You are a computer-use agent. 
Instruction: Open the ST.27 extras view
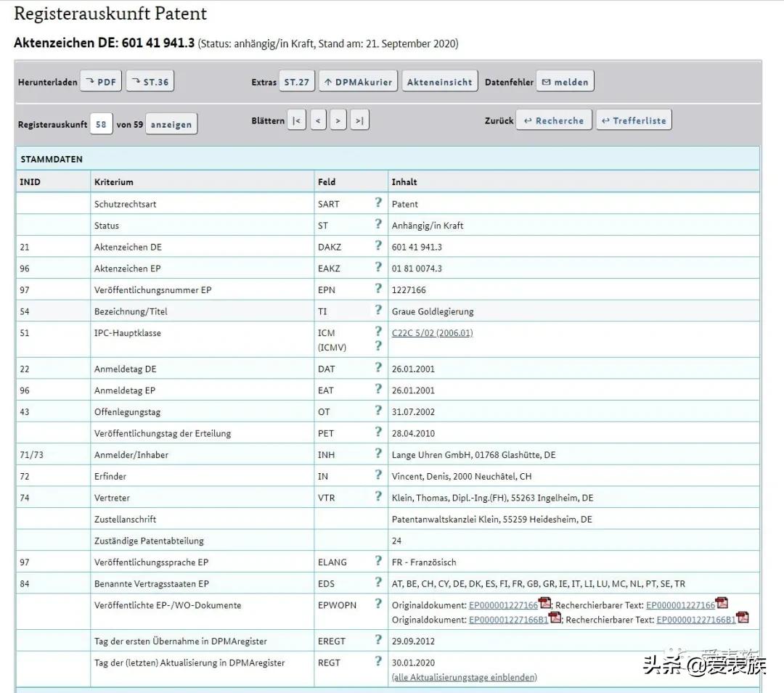(296, 81)
